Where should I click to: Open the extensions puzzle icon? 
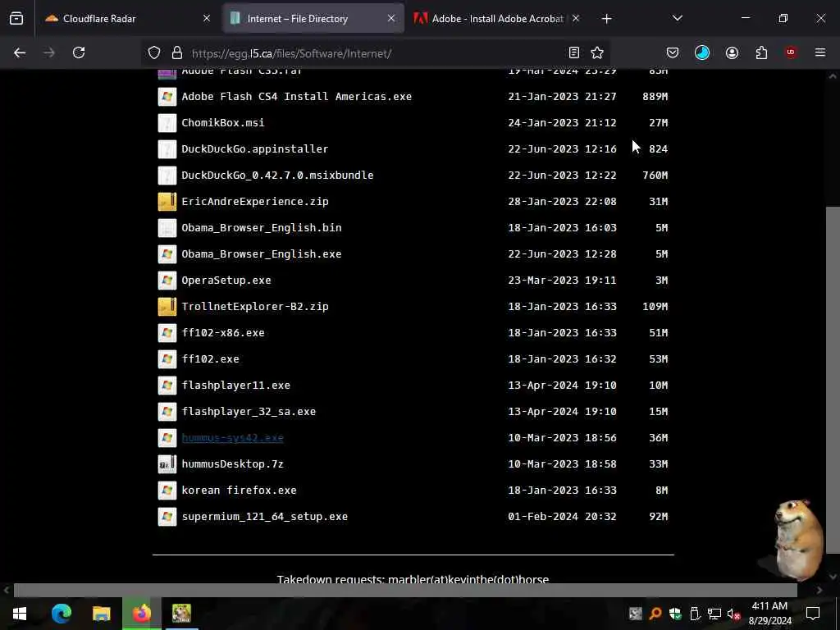coord(761,52)
